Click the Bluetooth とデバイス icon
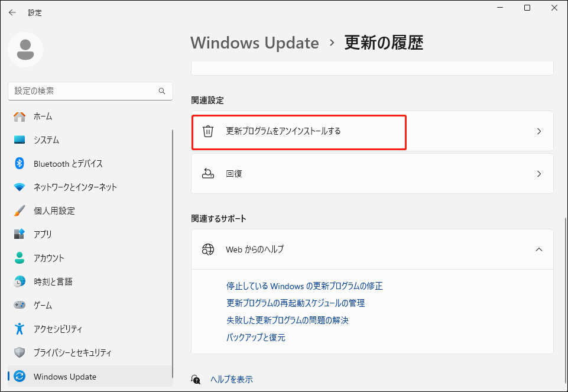Image resolution: width=568 pixels, height=392 pixels. (x=17, y=164)
